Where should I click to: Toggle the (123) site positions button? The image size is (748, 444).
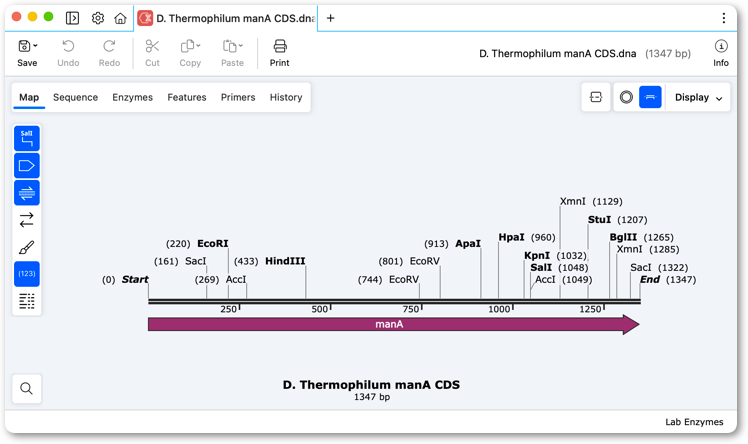click(x=27, y=274)
